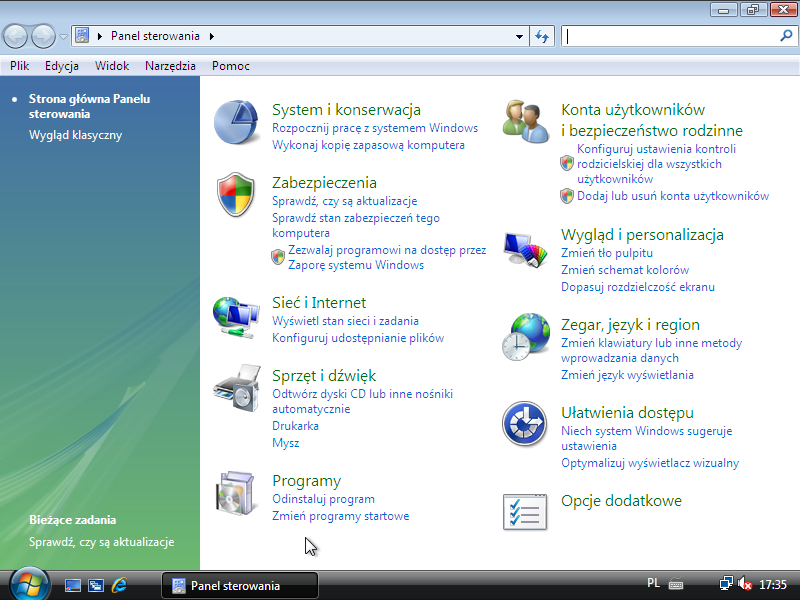800x600 pixels.
Task: Click Rozpocznij pracę z systemem Windows
Action: tap(375, 128)
